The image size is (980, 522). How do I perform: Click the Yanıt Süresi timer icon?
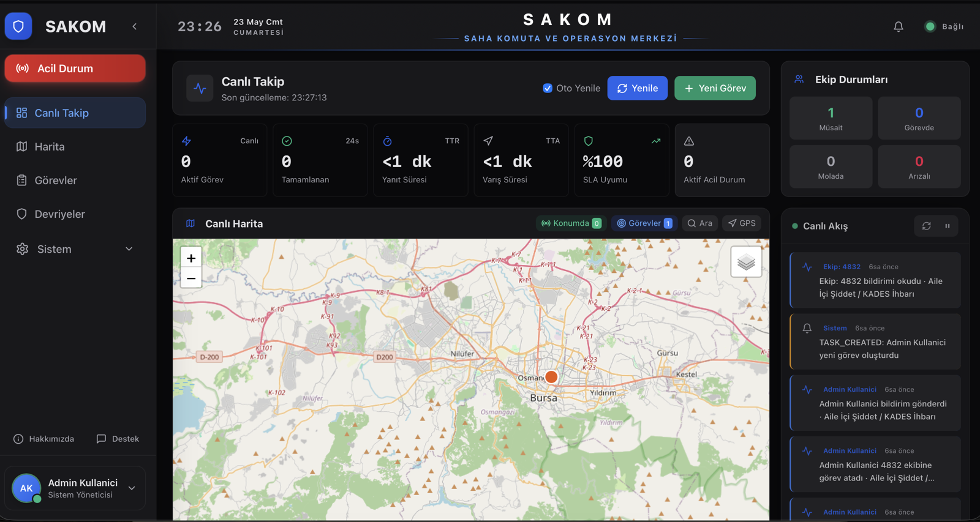click(x=387, y=141)
